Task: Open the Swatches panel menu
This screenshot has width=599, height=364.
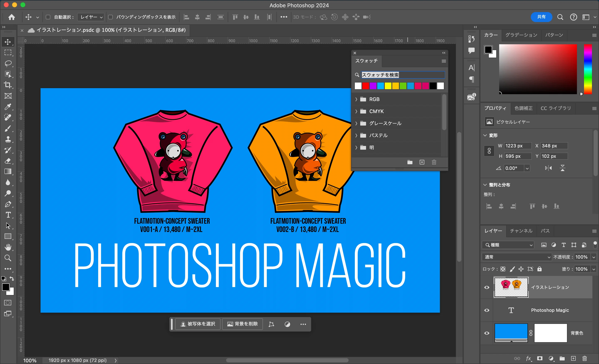Action: tap(444, 61)
